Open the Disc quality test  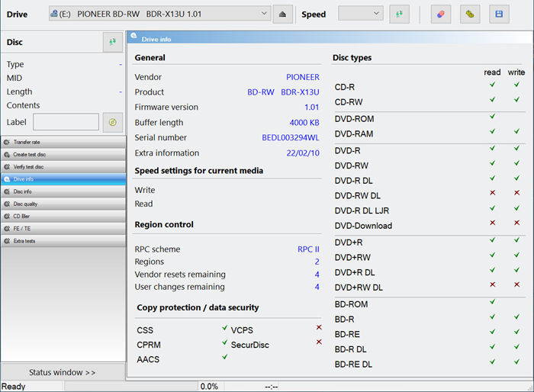click(63, 204)
